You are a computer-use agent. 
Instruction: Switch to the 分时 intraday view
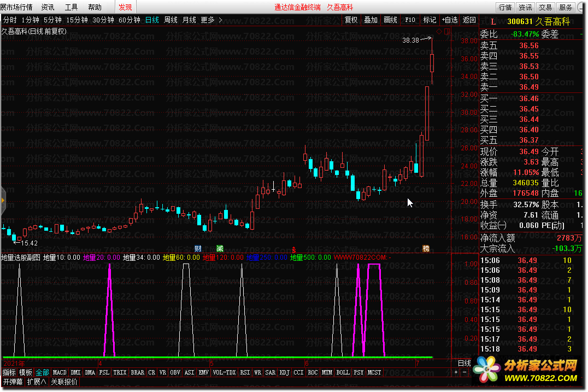10,20
